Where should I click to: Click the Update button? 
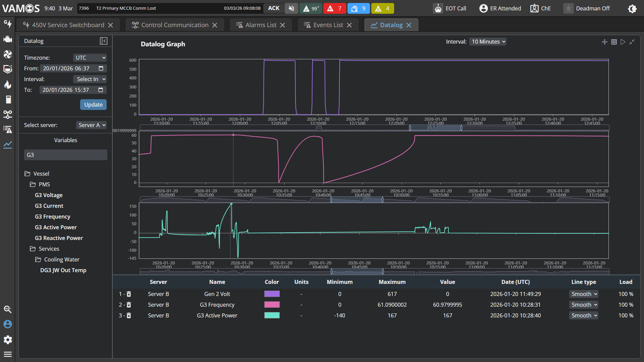point(93,105)
